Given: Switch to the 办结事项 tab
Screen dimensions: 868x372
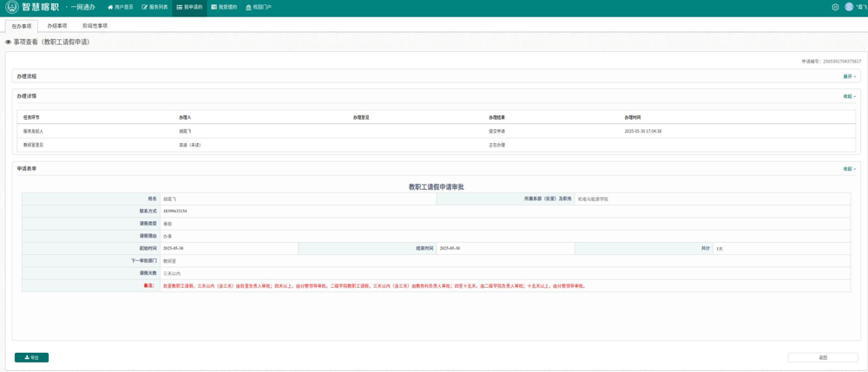Looking at the screenshot, I should pos(57,26).
